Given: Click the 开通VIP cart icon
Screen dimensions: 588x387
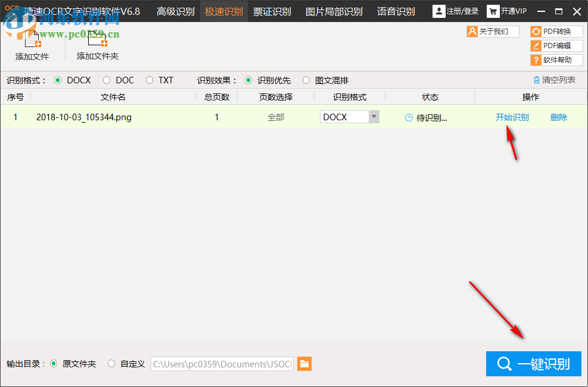Looking at the screenshot, I should click(x=493, y=11).
